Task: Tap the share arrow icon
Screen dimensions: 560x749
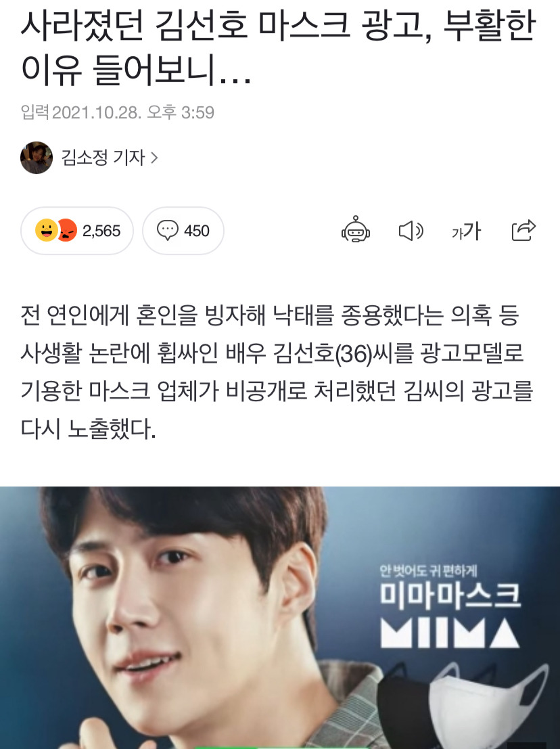Action: point(523,230)
